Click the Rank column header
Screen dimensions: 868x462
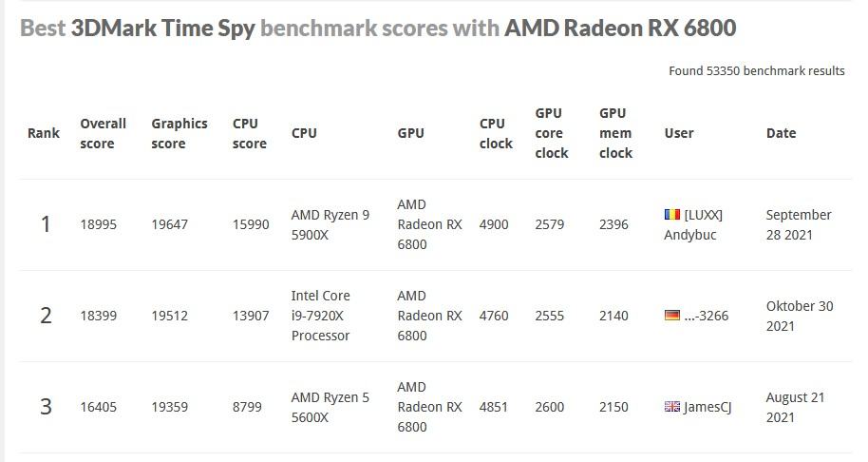click(44, 133)
